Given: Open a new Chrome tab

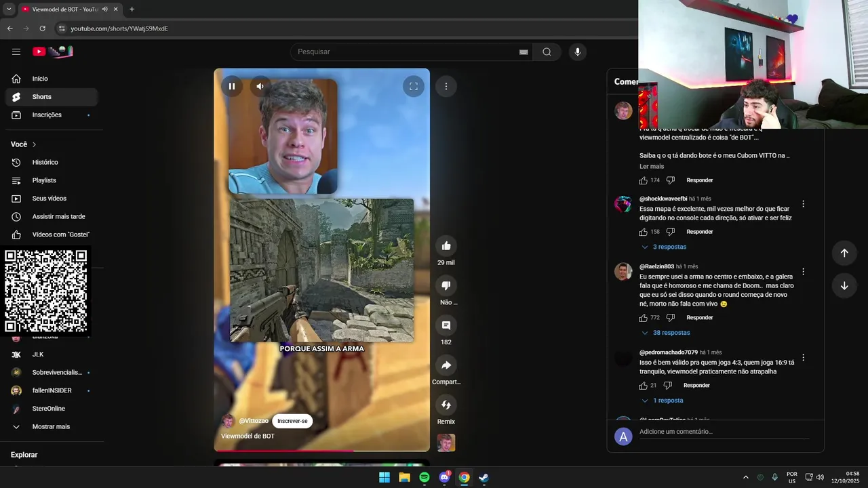Looking at the screenshot, I should coord(132,9).
